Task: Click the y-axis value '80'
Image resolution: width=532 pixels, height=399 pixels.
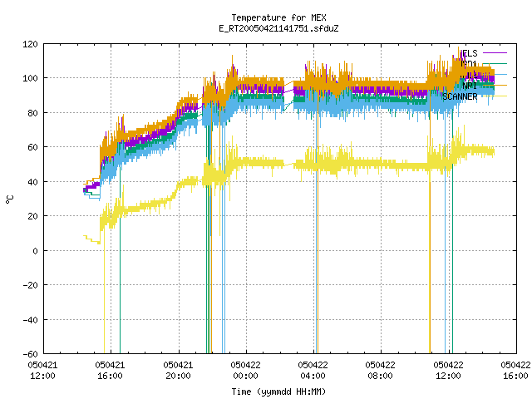Action: point(32,113)
